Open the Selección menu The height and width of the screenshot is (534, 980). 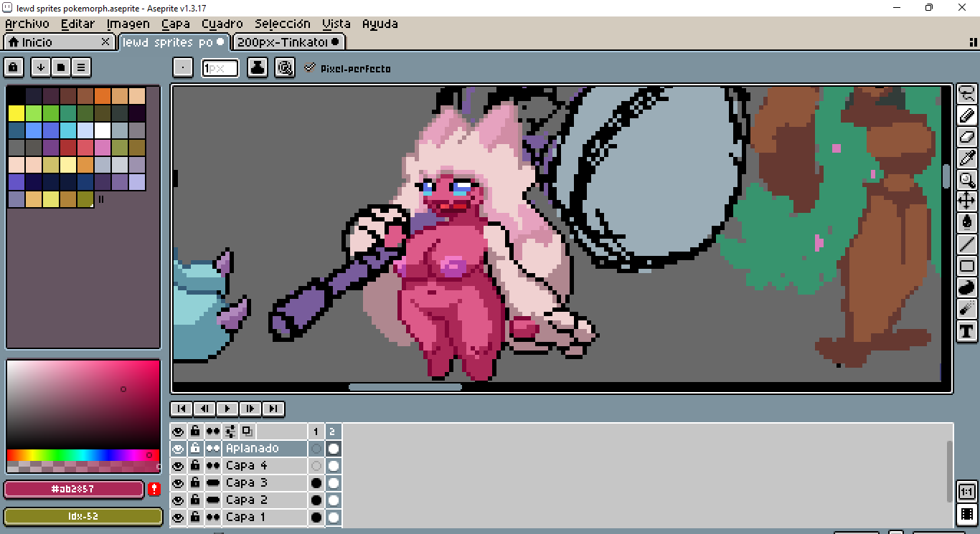(x=283, y=24)
